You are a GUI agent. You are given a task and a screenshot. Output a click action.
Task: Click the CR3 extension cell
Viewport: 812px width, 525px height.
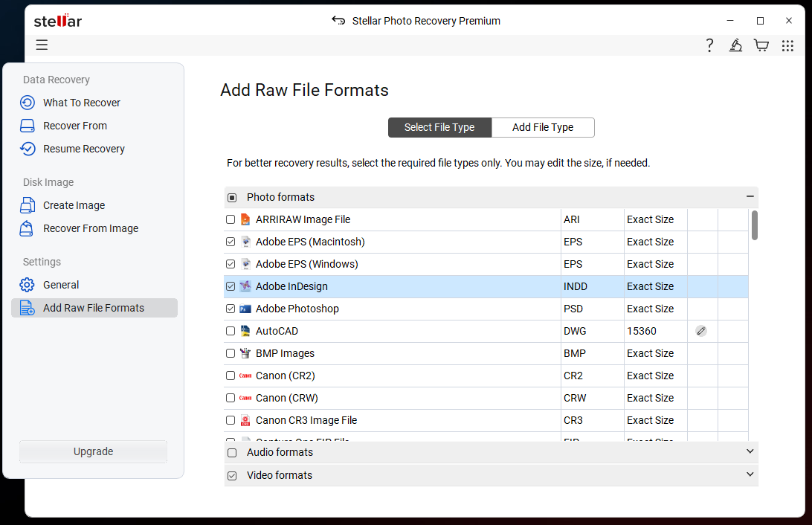pos(593,420)
